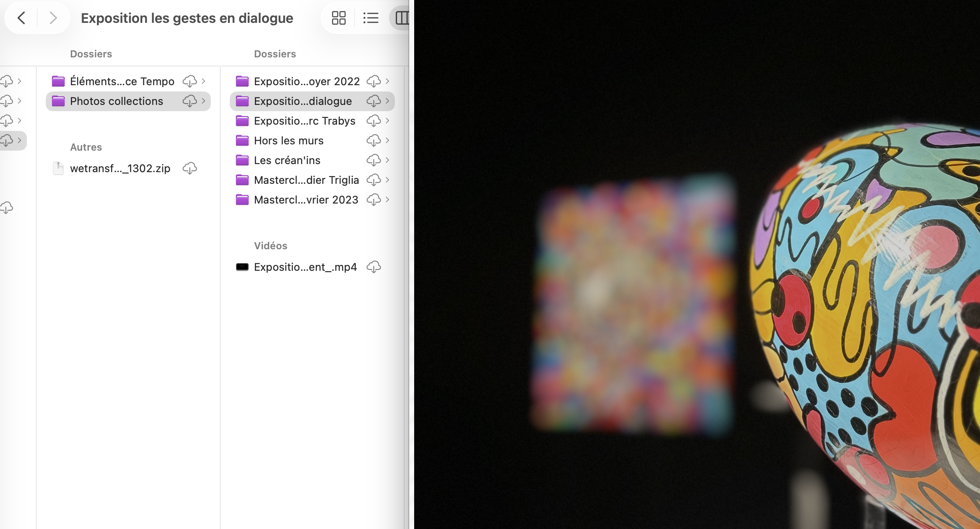Expand Hors les murs with its chevron
This screenshot has width=980, height=529.
[388, 140]
